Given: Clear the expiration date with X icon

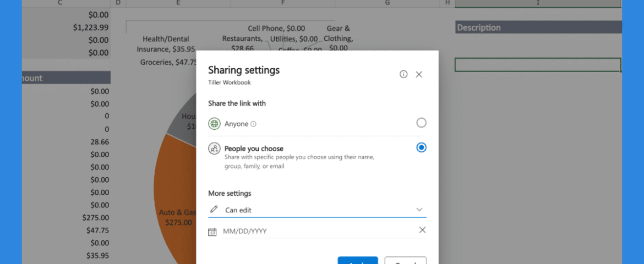Looking at the screenshot, I should pyautogui.click(x=422, y=230).
